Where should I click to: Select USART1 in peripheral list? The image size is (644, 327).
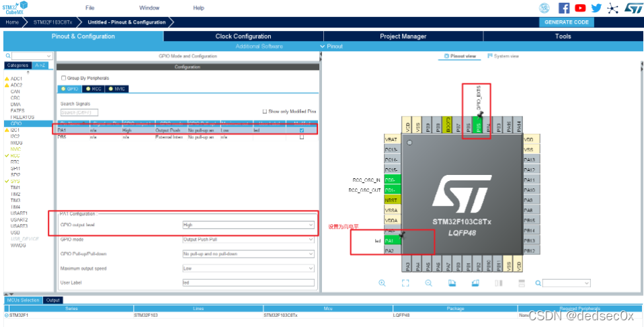19,213
